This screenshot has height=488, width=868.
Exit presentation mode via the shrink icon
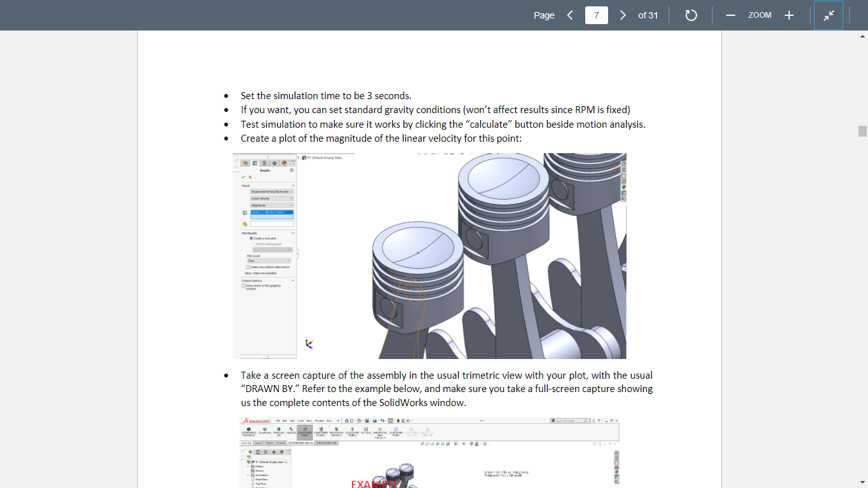(x=829, y=15)
